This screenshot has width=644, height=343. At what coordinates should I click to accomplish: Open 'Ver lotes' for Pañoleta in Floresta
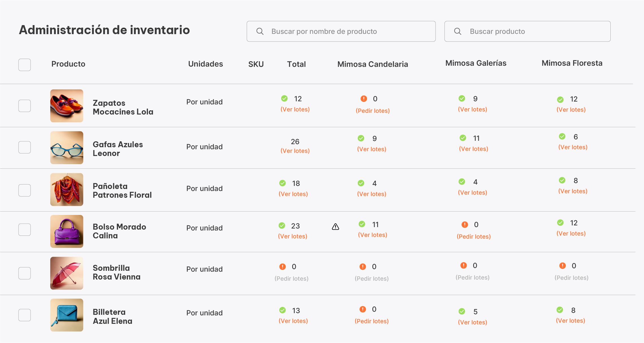pos(573,191)
